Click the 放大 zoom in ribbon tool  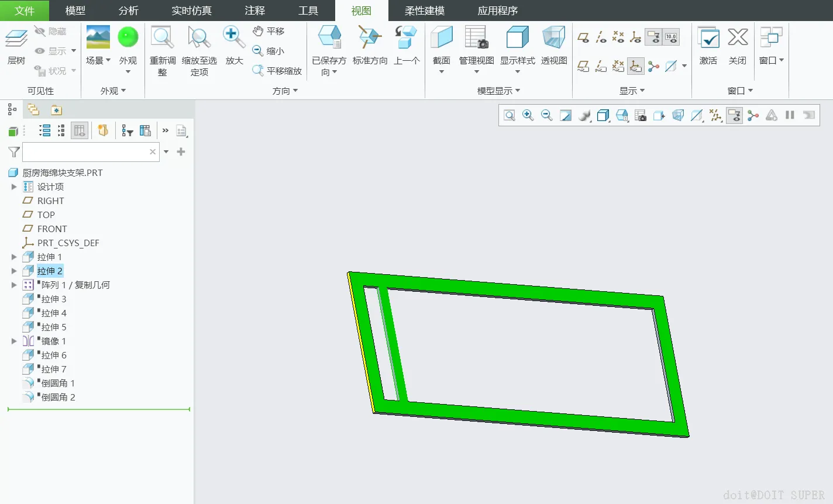coord(234,46)
